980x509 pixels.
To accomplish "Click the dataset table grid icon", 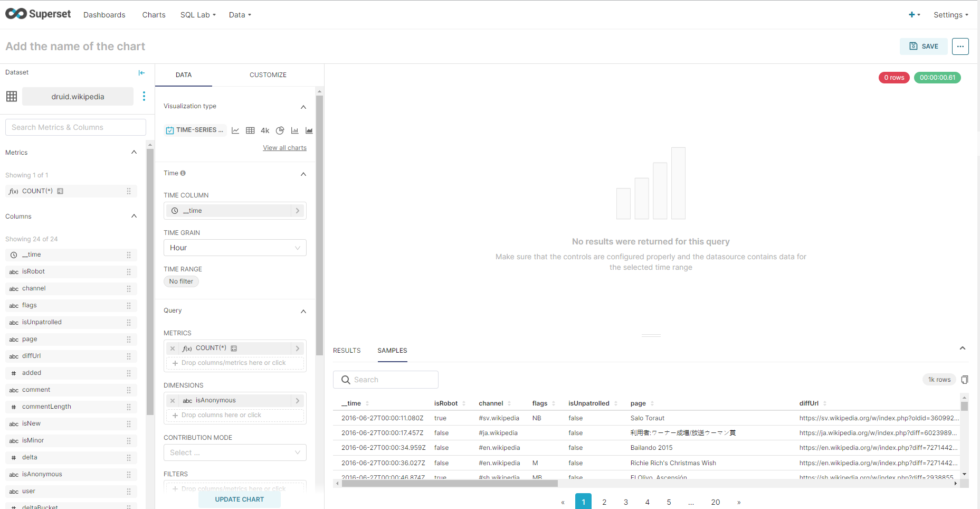I will [x=12, y=96].
